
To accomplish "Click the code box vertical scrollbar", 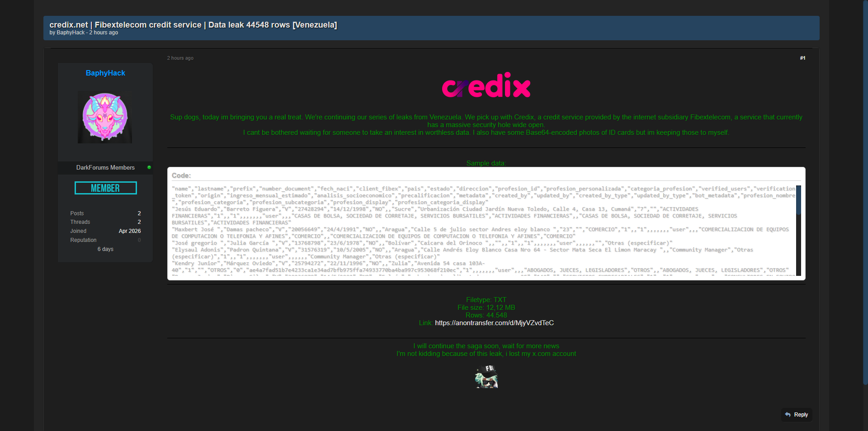I will (x=798, y=231).
